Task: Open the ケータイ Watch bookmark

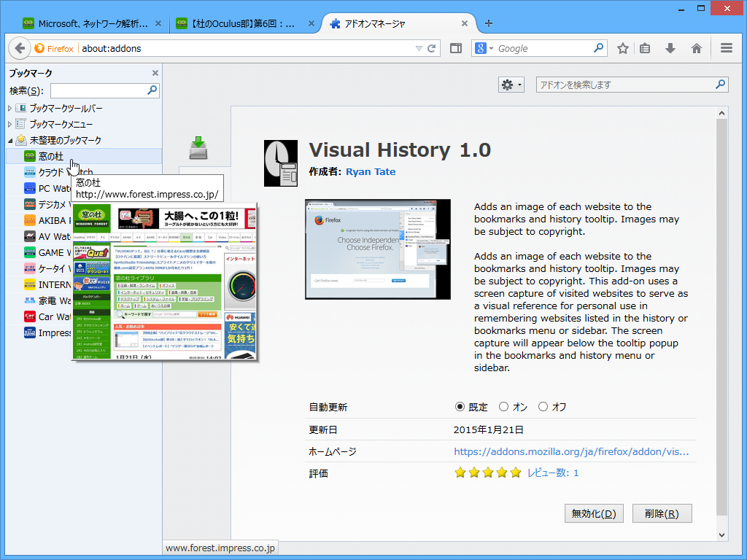Action: 47,268
